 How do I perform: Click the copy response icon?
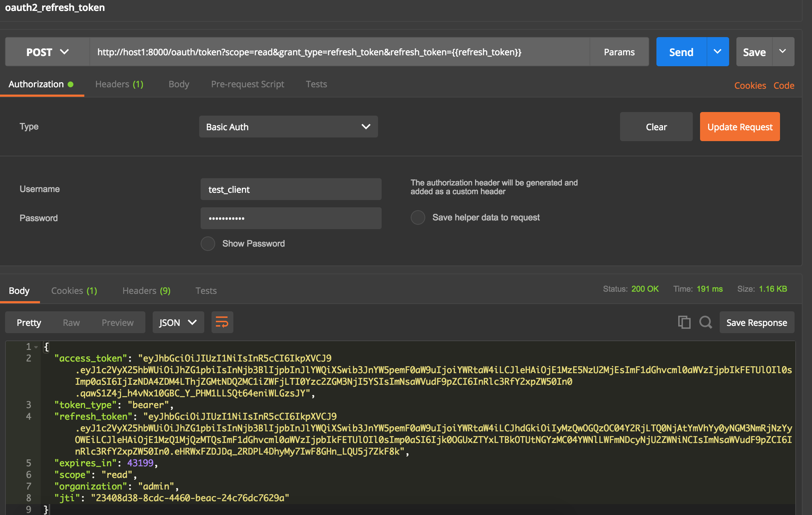tap(684, 322)
